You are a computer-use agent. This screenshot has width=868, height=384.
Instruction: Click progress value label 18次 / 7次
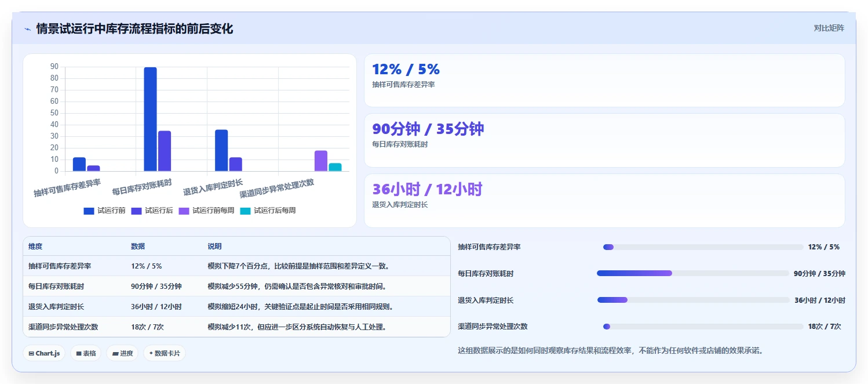[825, 327]
